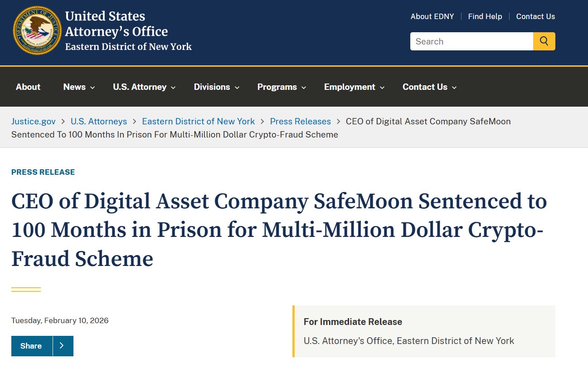Click the chevron next to News
588x369 pixels.
92,88
